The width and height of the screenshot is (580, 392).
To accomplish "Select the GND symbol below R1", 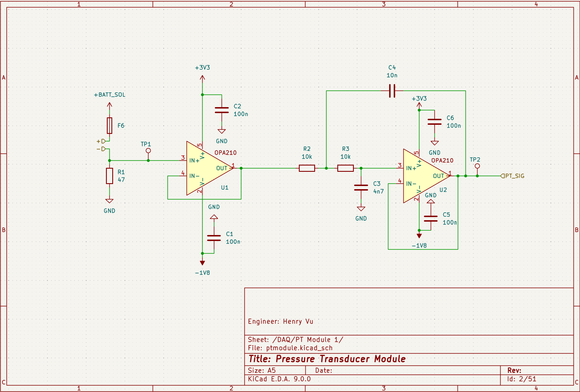I will (x=109, y=201).
